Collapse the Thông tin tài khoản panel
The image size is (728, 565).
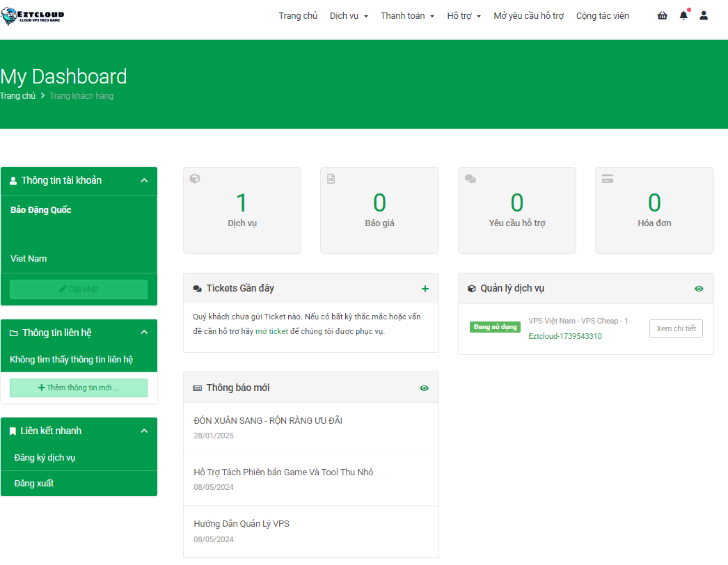coord(144,181)
